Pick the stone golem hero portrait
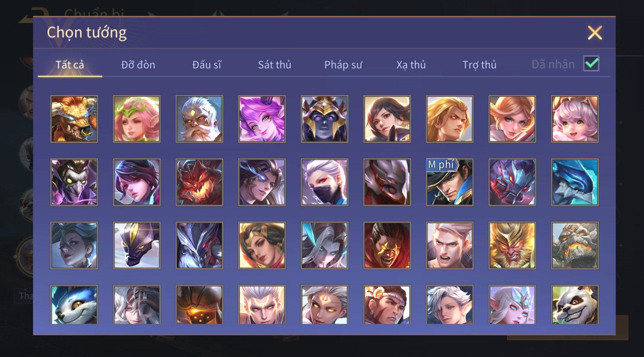 click(575, 245)
